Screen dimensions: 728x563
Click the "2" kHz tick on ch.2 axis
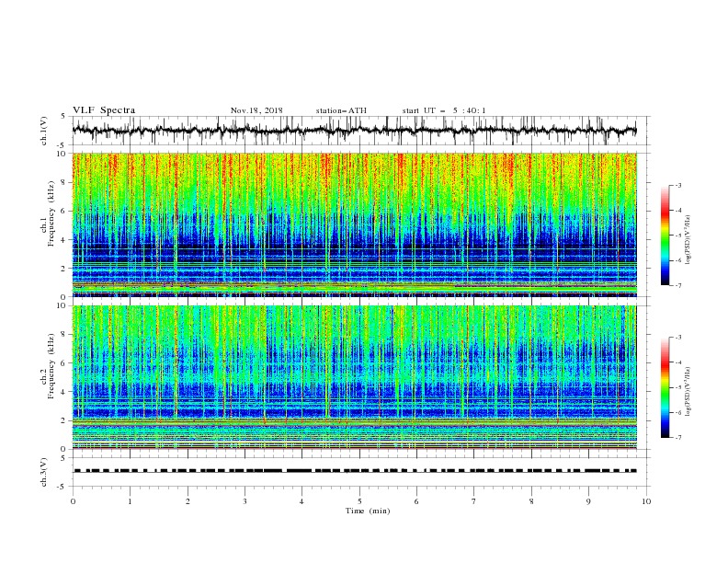coord(65,420)
